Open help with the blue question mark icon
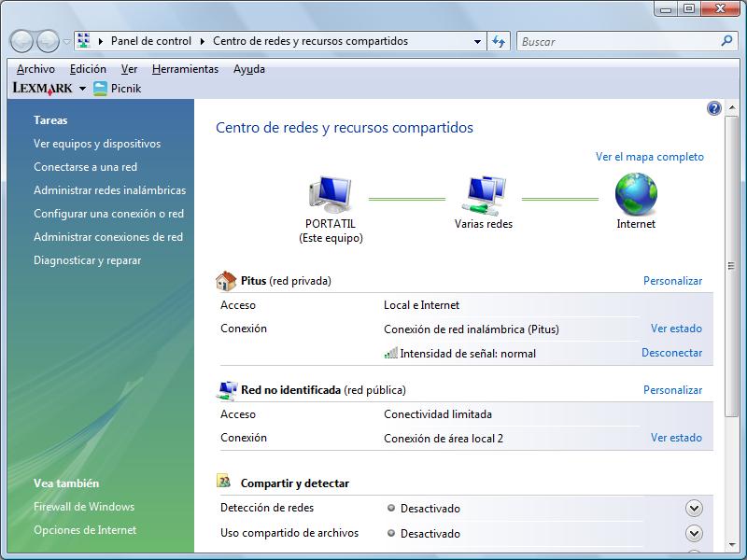747x560 pixels. (714, 108)
